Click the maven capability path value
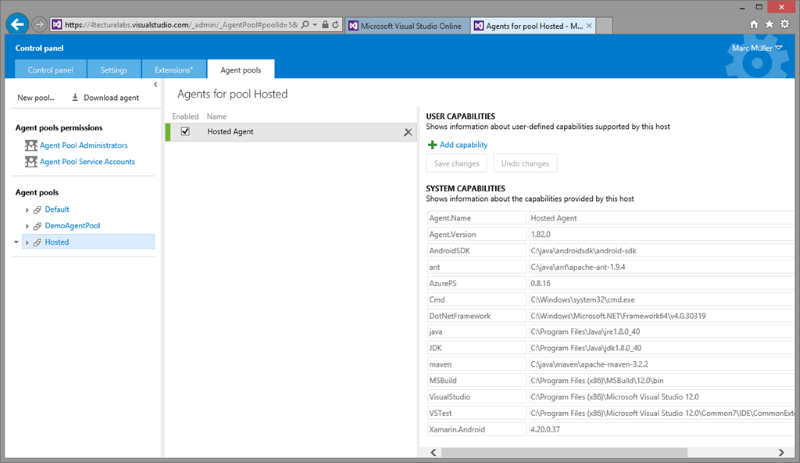This screenshot has height=463, width=800. tap(589, 364)
